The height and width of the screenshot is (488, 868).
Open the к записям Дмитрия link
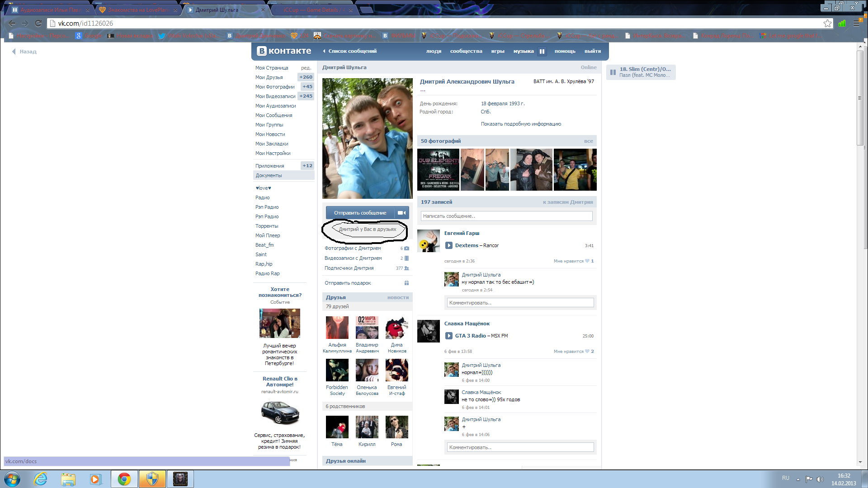point(567,202)
